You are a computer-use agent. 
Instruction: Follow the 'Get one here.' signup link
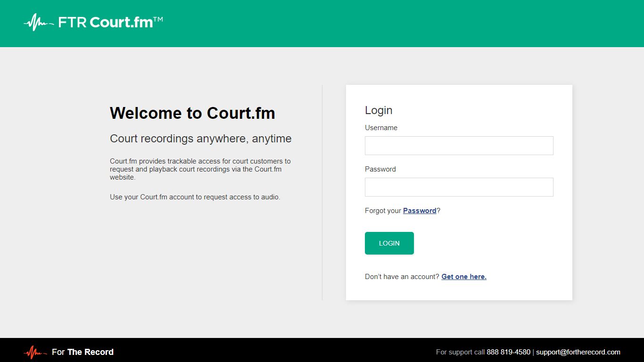pos(464,277)
